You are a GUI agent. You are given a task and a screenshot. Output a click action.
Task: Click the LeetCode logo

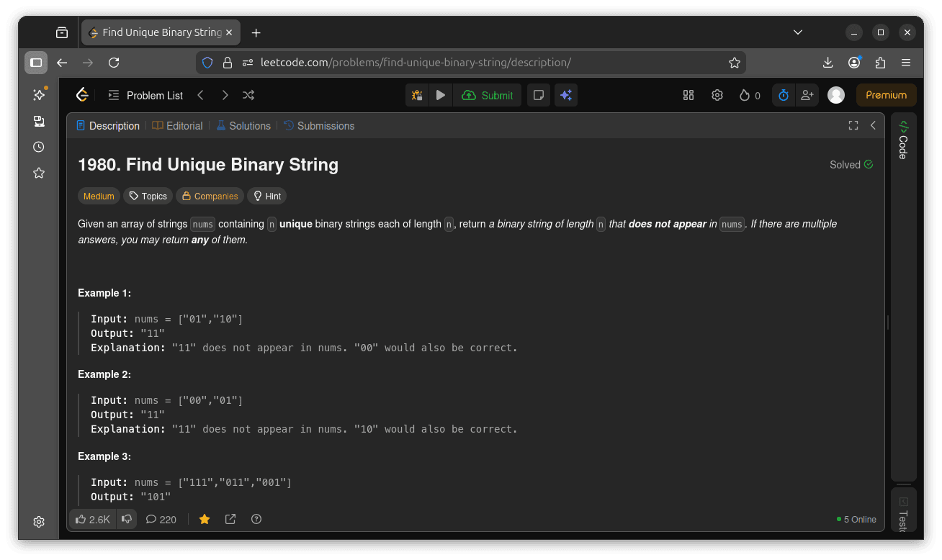82,94
